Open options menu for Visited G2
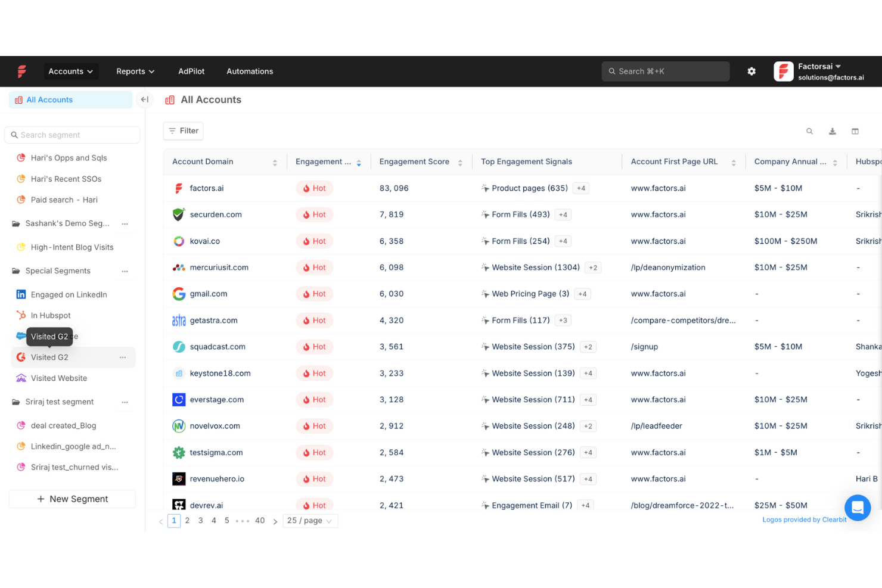Image resolution: width=882 pixels, height=588 pixels. [x=122, y=357]
